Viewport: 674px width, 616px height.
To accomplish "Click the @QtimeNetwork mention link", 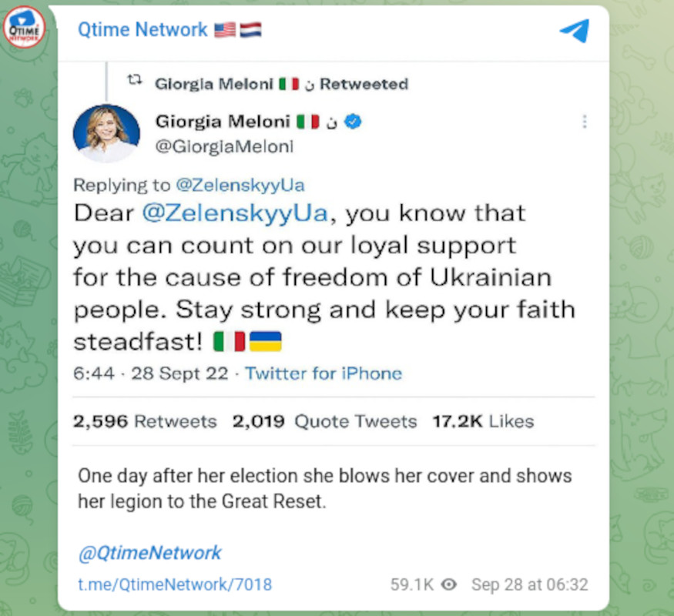I will click(149, 552).
